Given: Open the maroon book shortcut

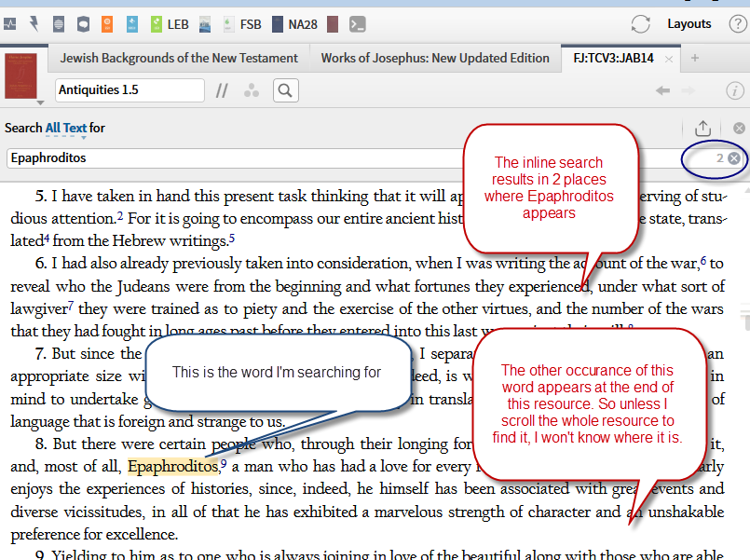Looking at the screenshot, I should pos(333,24).
